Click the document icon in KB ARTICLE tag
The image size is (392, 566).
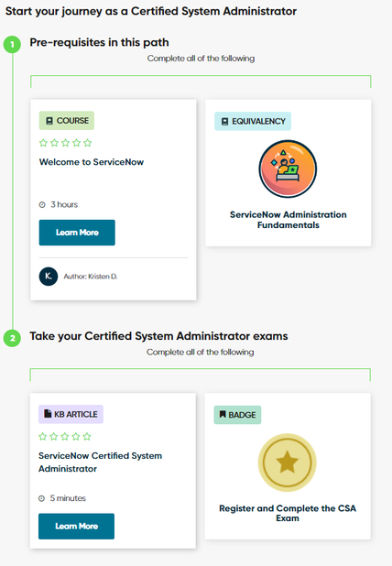pyautogui.click(x=48, y=414)
